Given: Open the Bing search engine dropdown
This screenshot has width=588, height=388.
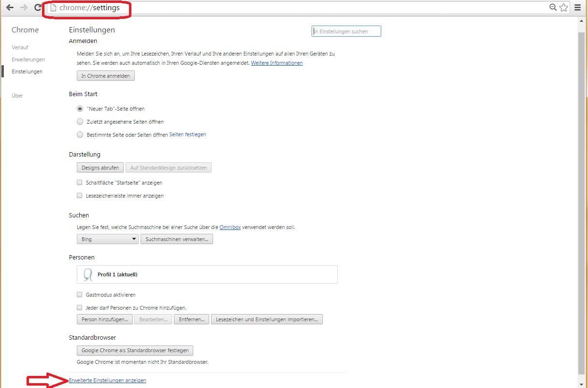Looking at the screenshot, I should (x=107, y=239).
